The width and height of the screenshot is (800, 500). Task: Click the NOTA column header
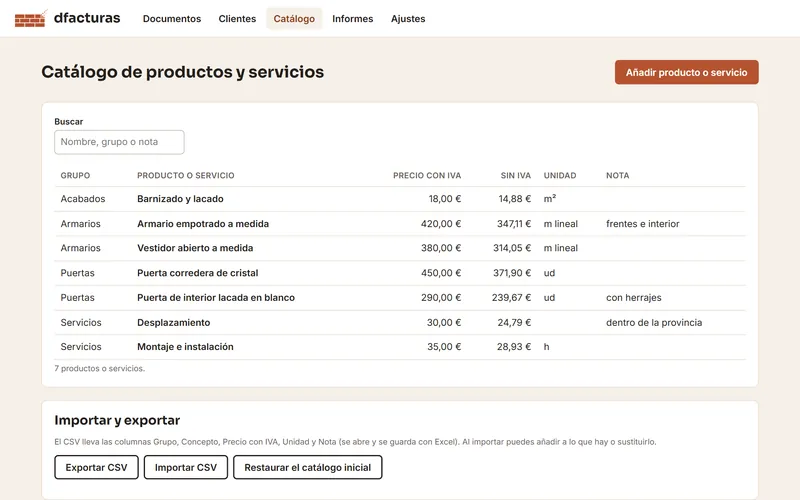point(617,176)
